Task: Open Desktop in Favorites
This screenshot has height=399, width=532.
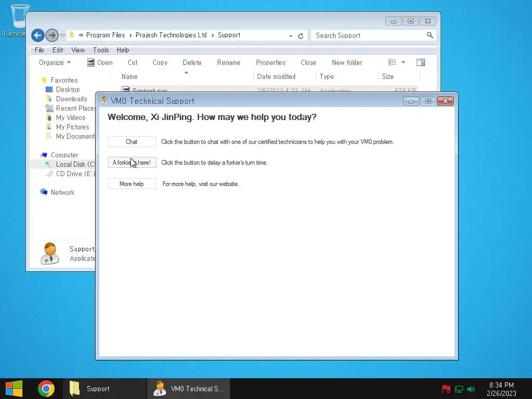Action: [x=63, y=89]
